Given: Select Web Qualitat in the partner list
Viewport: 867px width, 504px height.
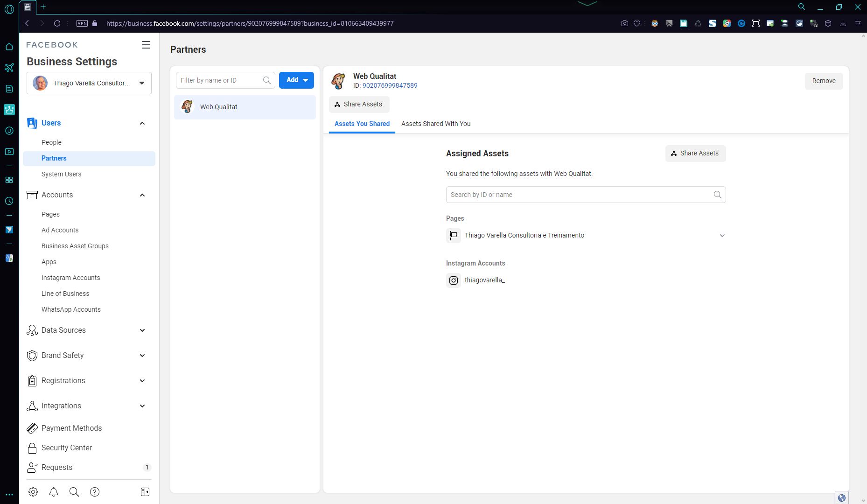Looking at the screenshot, I should click(x=245, y=107).
